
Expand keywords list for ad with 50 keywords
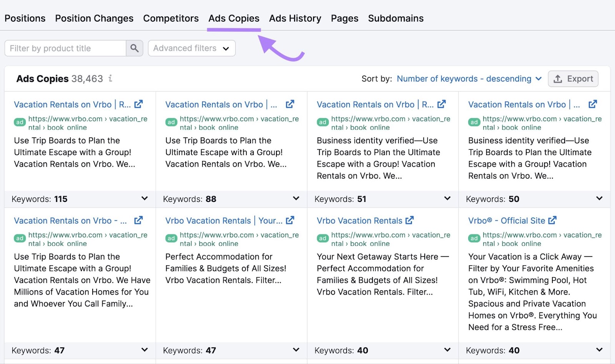coord(599,199)
